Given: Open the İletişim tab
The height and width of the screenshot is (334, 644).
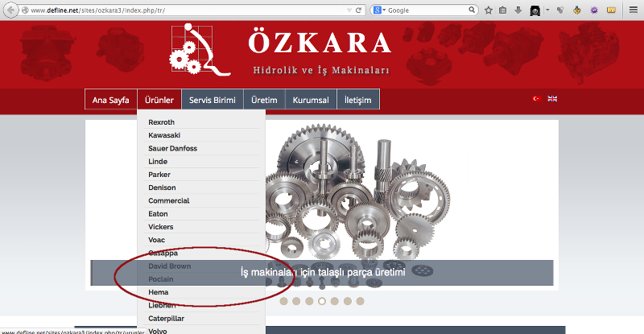Looking at the screenshot, I should tap(357, 100).
